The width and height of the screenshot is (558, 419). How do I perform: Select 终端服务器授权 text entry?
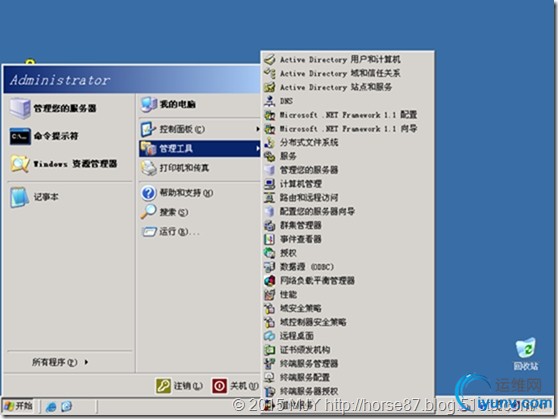pyautogui.click(x=309, y=391)
